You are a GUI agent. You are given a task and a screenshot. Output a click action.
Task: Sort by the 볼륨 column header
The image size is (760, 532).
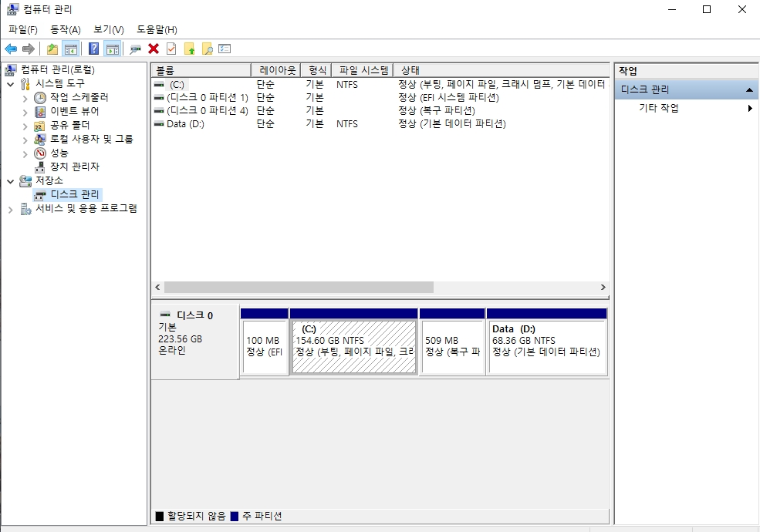pos(201,70)
